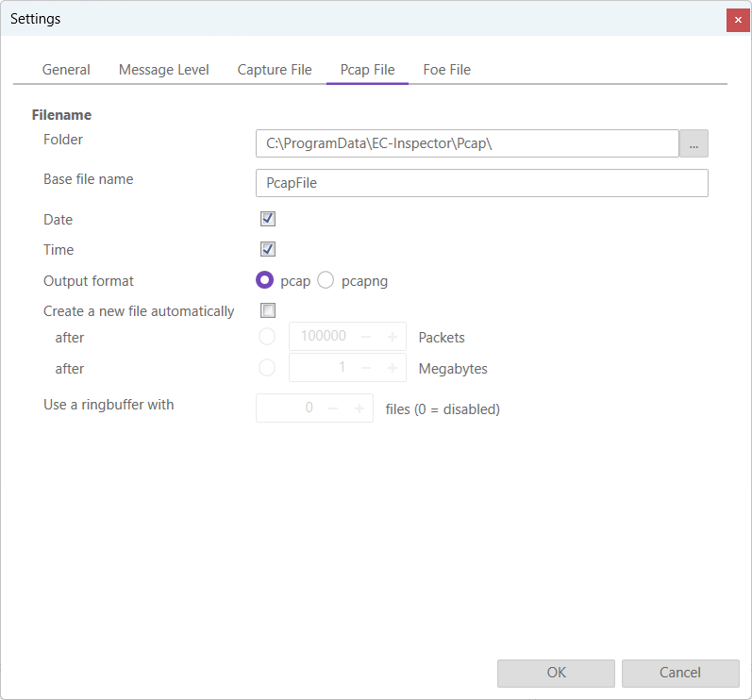Select the pcap output format
Image resolution: width=752 pixels, height=700 pixels.
click(x=265, y=280)
